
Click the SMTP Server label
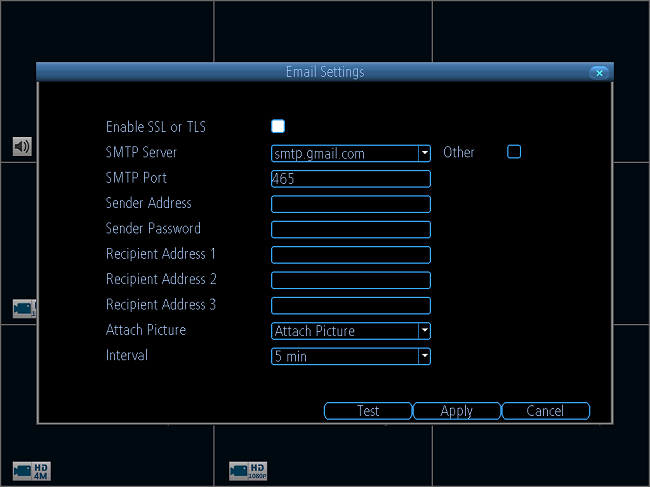[141, 152]
